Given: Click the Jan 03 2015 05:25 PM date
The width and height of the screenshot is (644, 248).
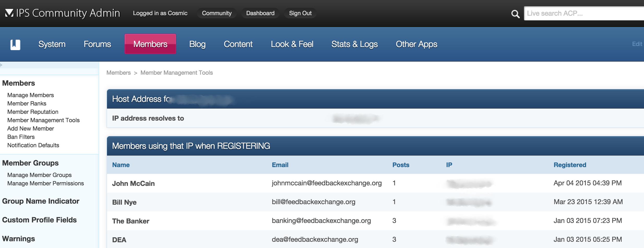Looking at the screenshot, I should click(x=588, y=239).
